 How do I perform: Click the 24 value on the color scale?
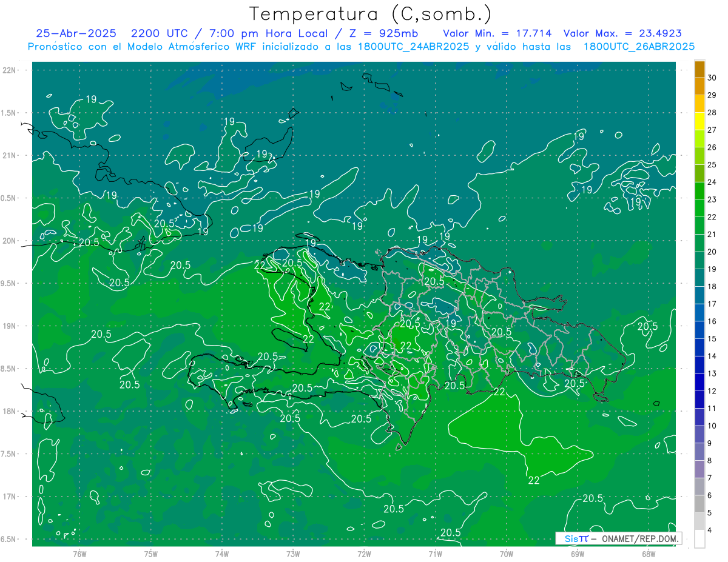(x=712, y=182)
